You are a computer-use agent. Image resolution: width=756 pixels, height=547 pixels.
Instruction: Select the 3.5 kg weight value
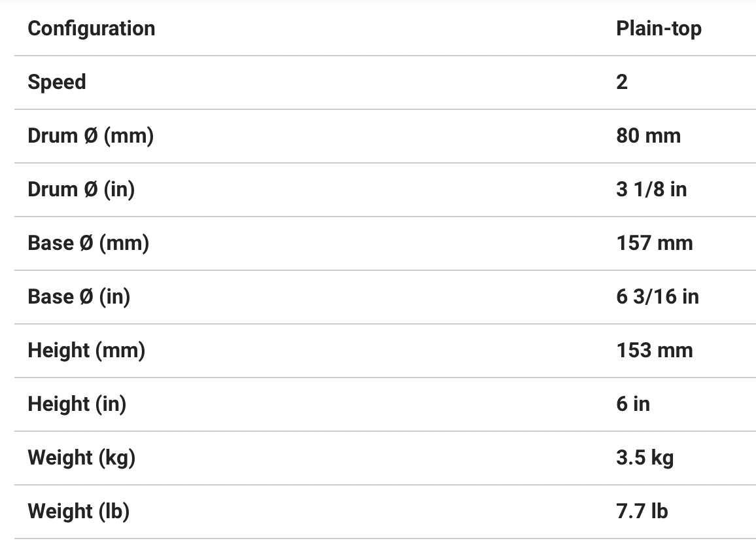coord(644,458)
